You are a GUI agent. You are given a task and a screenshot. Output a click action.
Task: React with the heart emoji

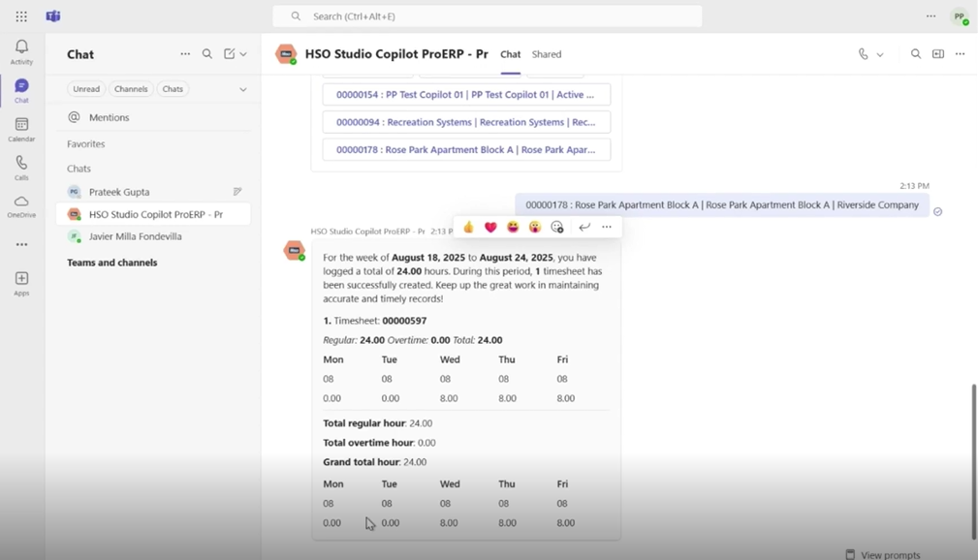coord(490,227)
